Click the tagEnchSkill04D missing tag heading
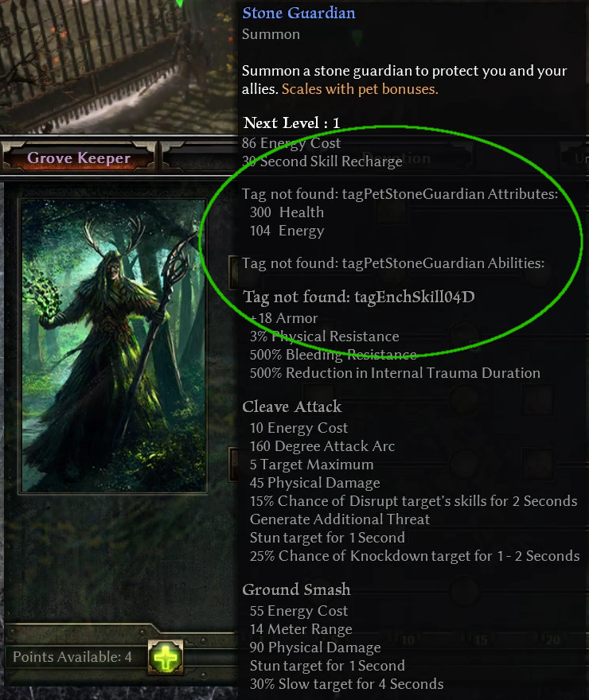589x700 pixels. (359, 297)
